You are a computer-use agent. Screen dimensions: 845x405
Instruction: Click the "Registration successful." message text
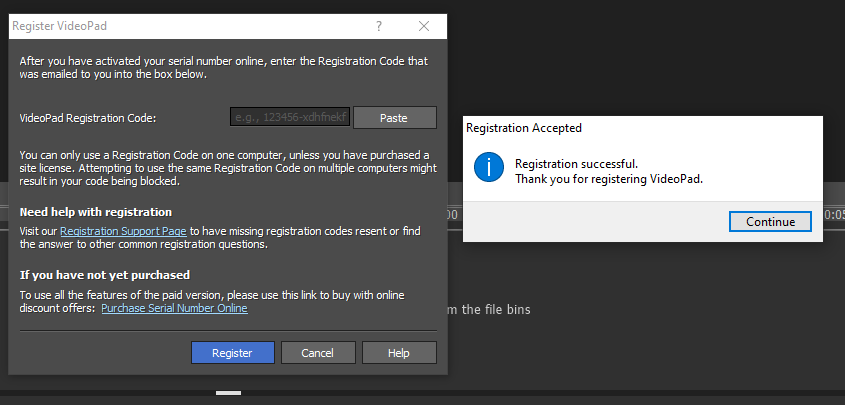[x=575, y=163]
